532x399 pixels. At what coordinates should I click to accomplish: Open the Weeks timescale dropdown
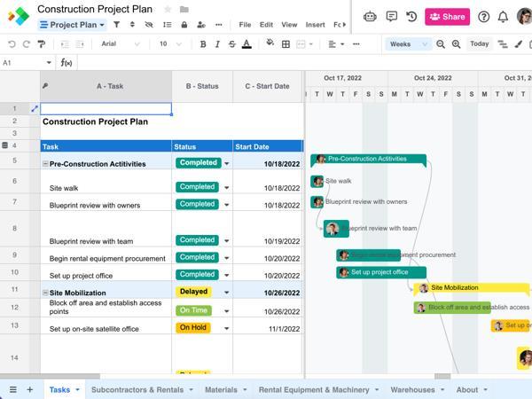click(x=408, y=44)
